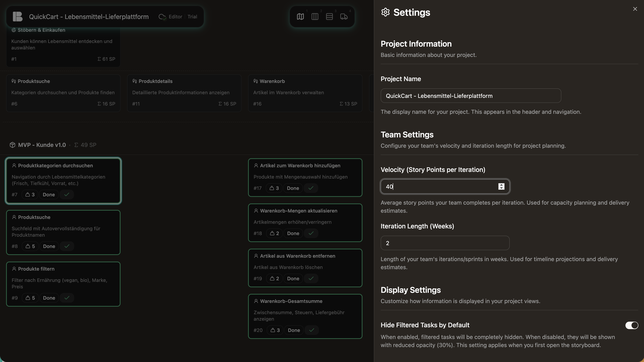
Task: Open the map view icon
Action: (300, 17)
